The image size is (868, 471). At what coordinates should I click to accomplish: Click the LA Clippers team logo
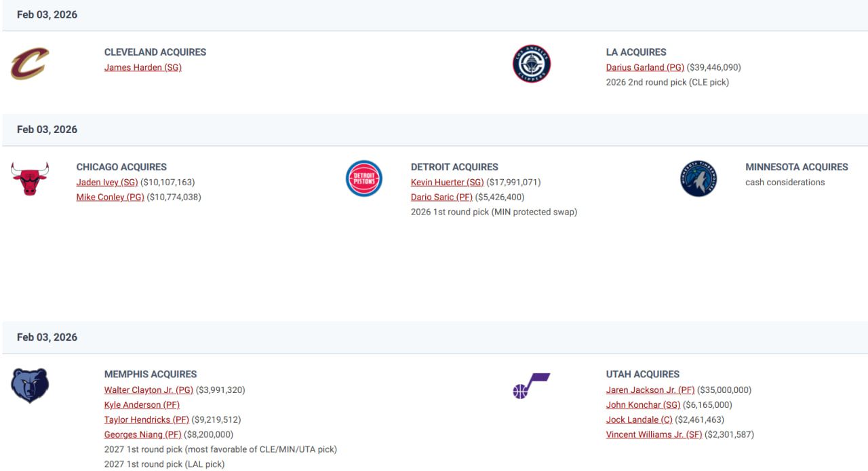click(531, 64)
